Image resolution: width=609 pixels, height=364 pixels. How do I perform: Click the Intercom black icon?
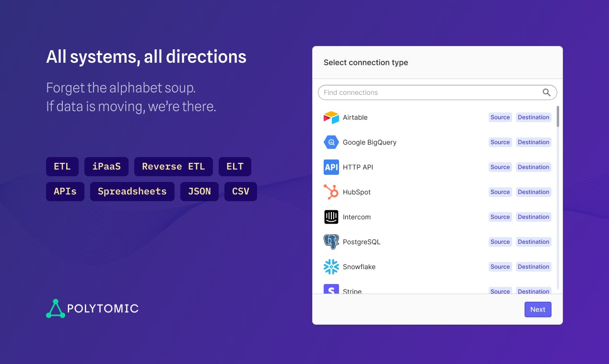[x=331, y=217]
